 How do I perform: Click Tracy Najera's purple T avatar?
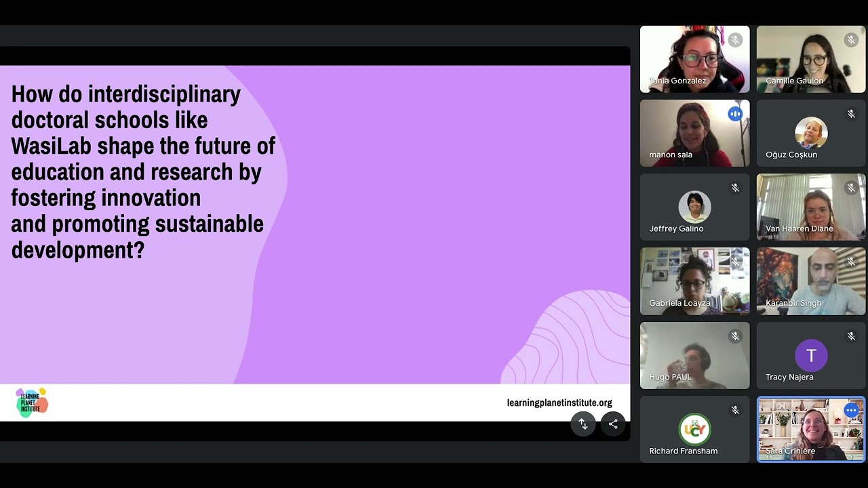coord(811,355)
